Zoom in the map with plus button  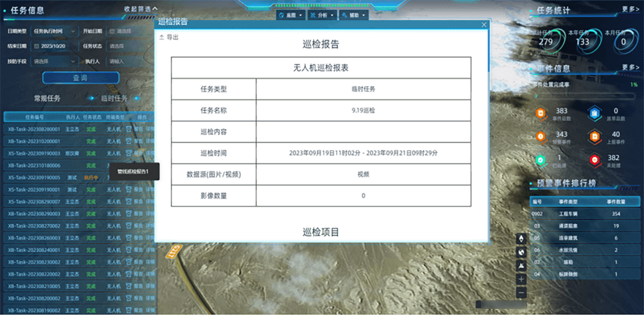(x=521, y=279)
